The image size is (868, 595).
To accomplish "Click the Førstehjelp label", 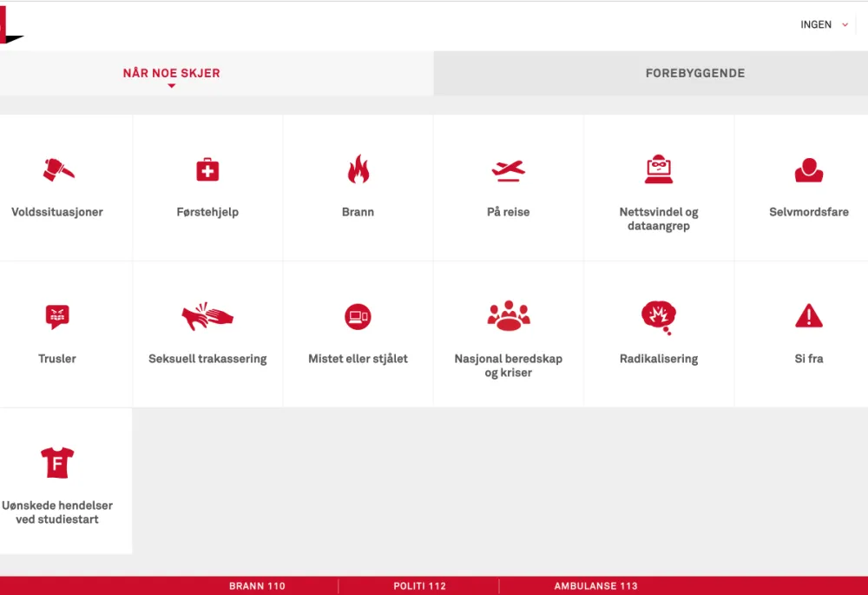I will [207, 212].
